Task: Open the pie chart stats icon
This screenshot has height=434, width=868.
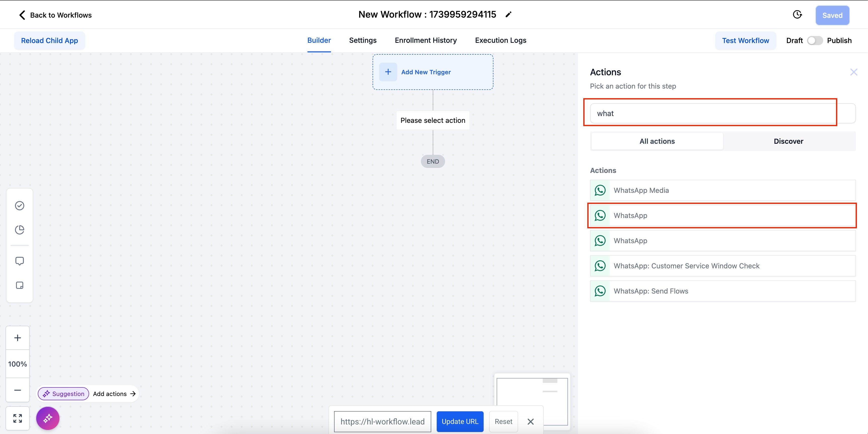Action: [x=20, y=230]
